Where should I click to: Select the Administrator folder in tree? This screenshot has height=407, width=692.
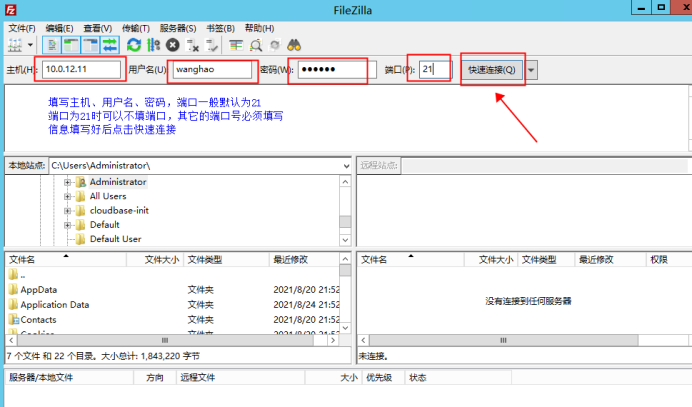[x=117, y=182]
